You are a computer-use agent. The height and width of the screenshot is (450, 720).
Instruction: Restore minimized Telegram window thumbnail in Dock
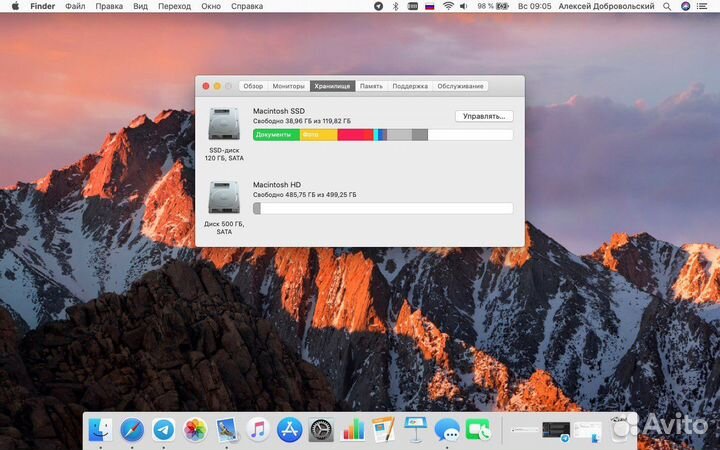tap(556, 431)
